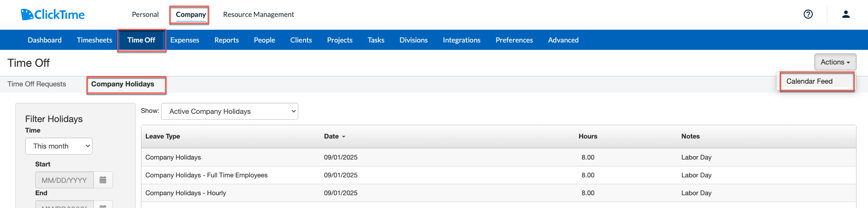Open the Expenses tab
Image resolution: width=868 pixels, height=208 pixels.
click(185, 40)
